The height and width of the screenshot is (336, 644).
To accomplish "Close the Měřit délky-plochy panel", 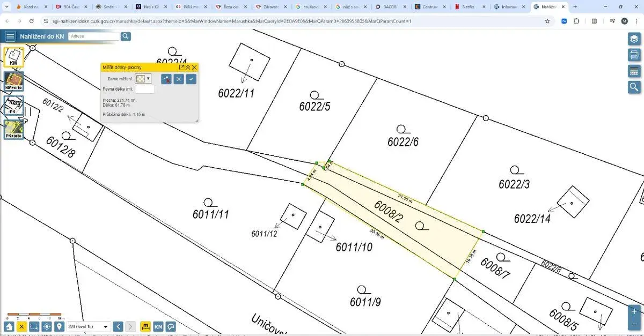I will coord(194,67).
